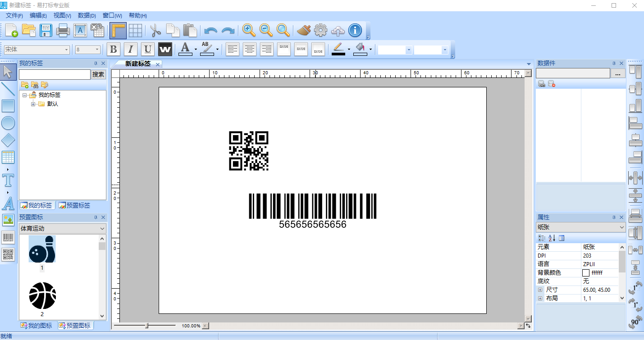Open an existing label file
Image resolution: width=644 pixels, height=340 pixels.
coord(29,30)
